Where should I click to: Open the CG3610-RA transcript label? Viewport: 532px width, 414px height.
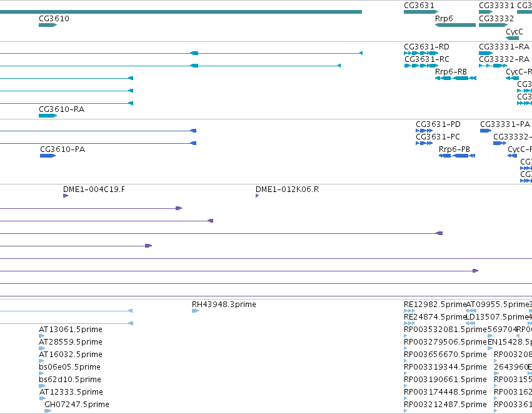pos(62,109)
